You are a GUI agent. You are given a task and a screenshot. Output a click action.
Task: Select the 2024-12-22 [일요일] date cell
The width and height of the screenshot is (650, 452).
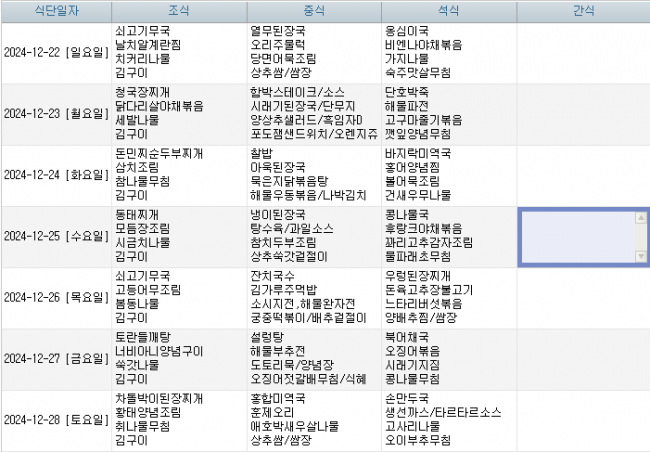[x=55, y=53]
